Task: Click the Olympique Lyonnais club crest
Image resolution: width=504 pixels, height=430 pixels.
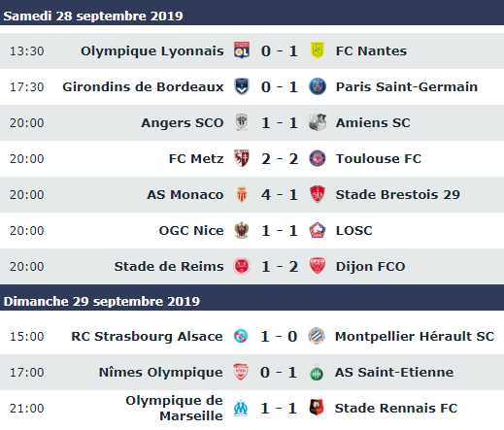Action: point(242,50)
